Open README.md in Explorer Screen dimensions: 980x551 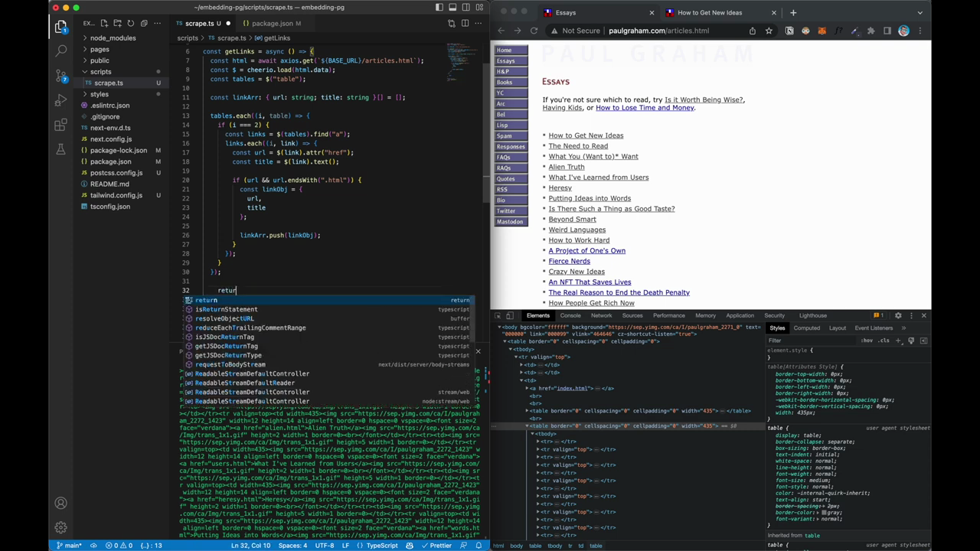pos(109,184)
